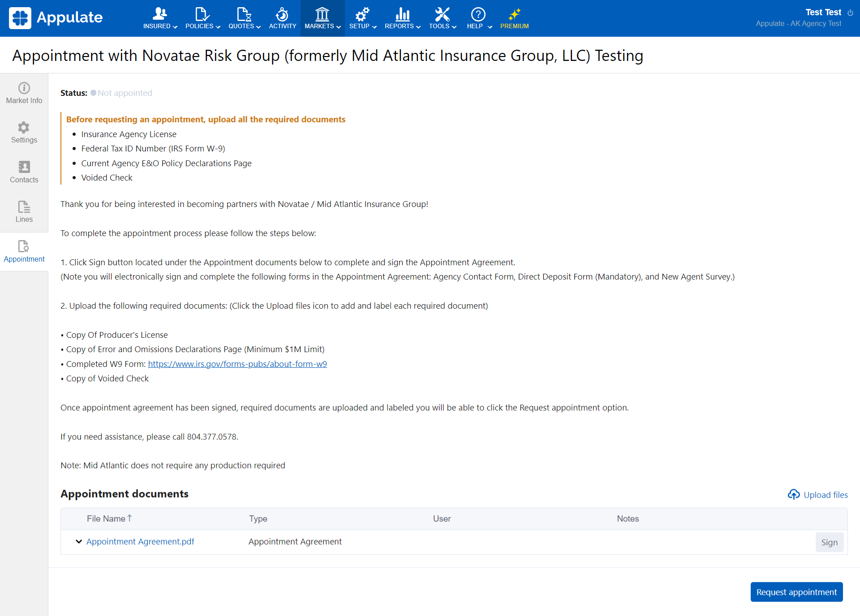Click the Request appointment button
Screen dimensions: 860x616
(796, 592)
